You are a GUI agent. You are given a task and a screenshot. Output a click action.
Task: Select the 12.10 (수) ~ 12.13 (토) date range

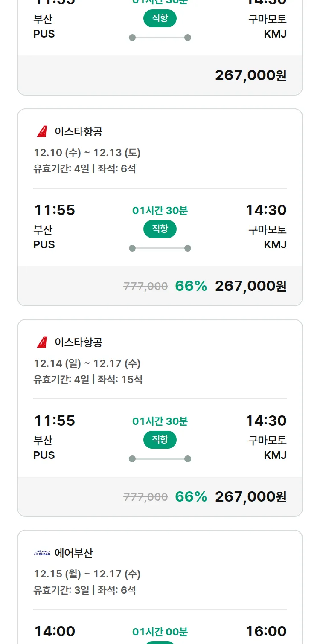(x=87, y=153)
